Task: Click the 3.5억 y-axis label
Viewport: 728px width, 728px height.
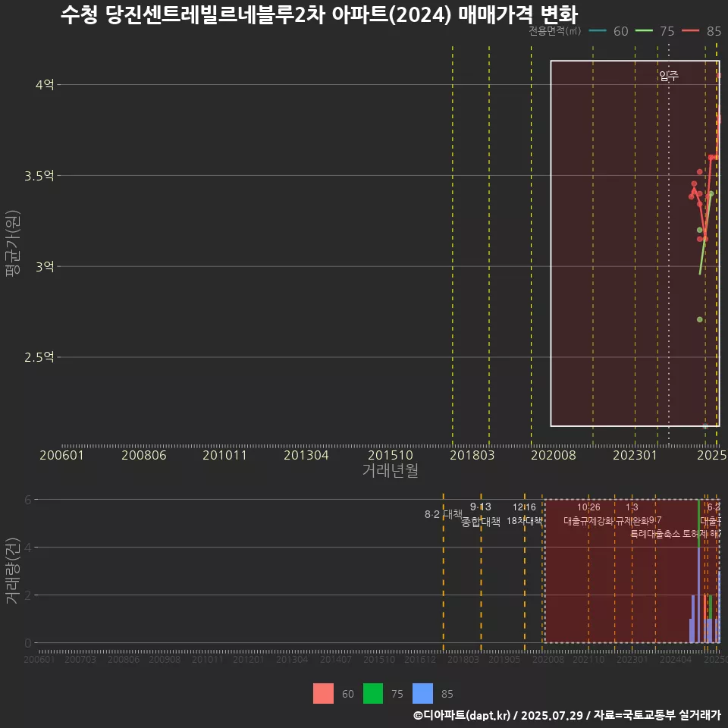Action: 39,175
